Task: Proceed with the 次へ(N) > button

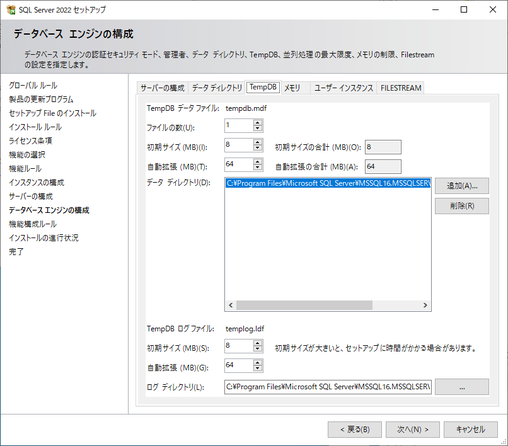Action: [413, 429]
